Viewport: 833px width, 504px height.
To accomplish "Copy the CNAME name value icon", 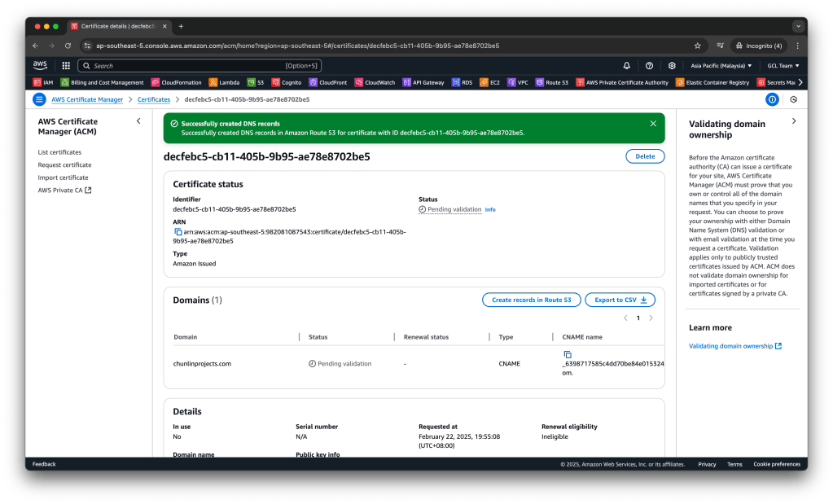I will 568,354.
